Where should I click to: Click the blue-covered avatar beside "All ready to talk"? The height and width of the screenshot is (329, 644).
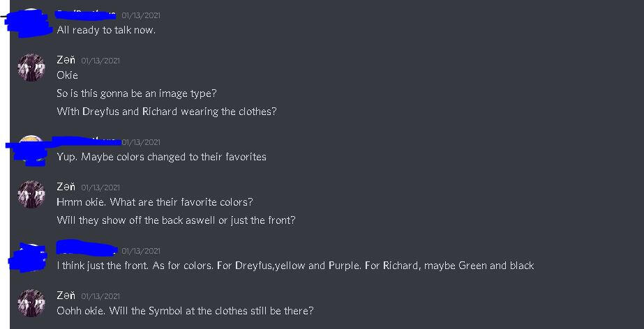pyautogui.click(x=29, y=22)
